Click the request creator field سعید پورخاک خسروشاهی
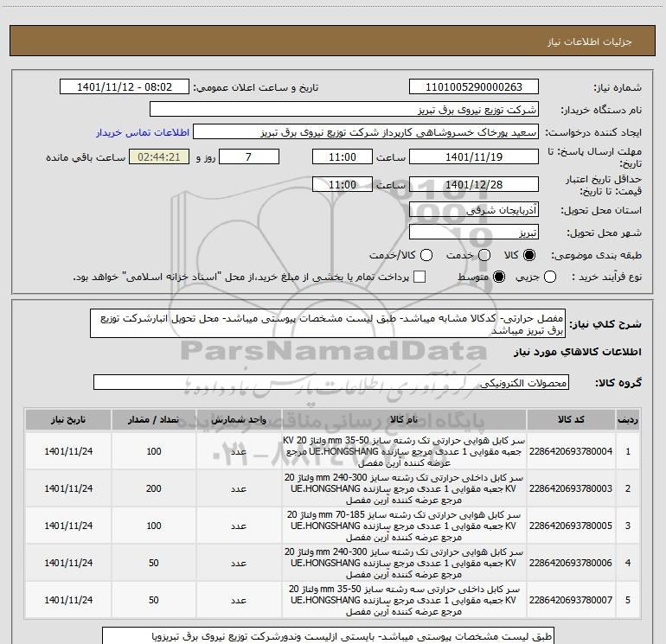This screenshot has width=666, height=644. (x=366, y=131)
